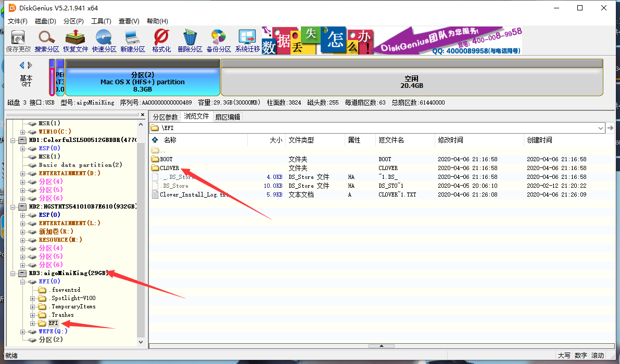Open the 磁盘(D) menu
This screenshot has height=364, width=620.
[45, 21]
